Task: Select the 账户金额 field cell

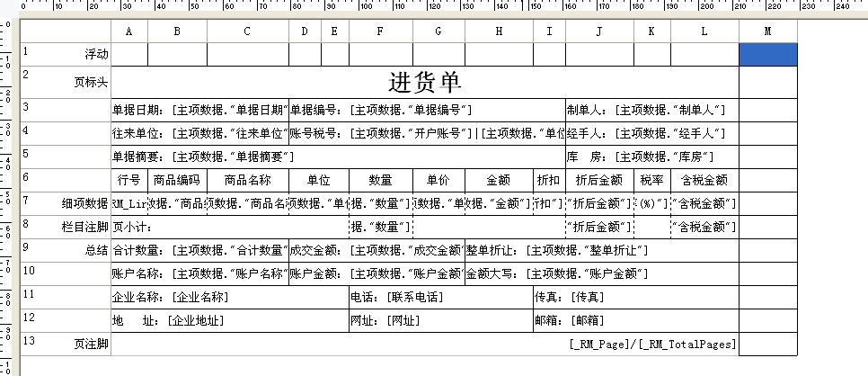Action: click(376, 273)
